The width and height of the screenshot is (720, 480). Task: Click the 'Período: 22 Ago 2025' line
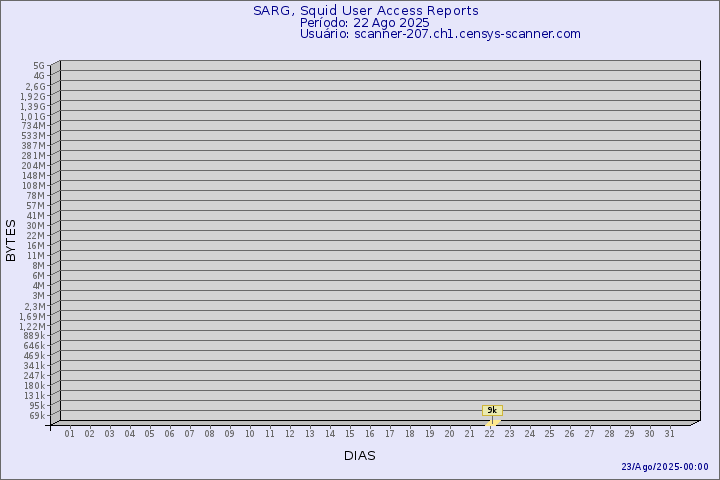[x=365, y=23]
